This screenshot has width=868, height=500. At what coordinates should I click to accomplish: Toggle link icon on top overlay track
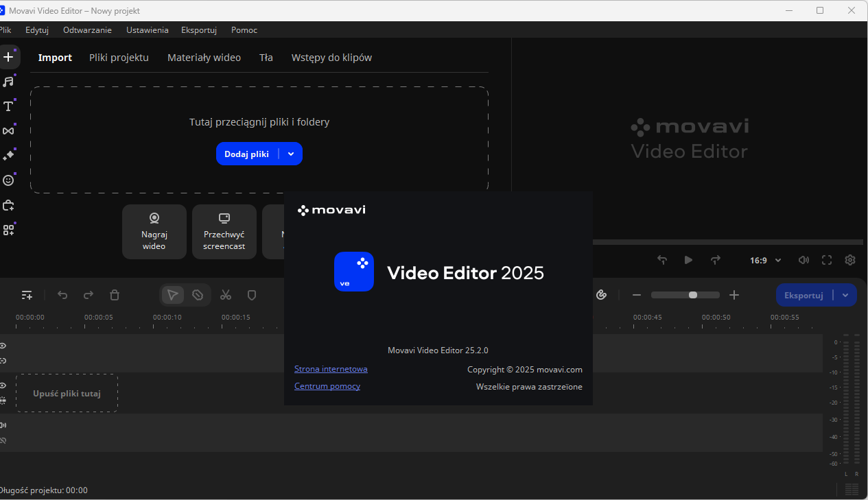pos(3,361)
